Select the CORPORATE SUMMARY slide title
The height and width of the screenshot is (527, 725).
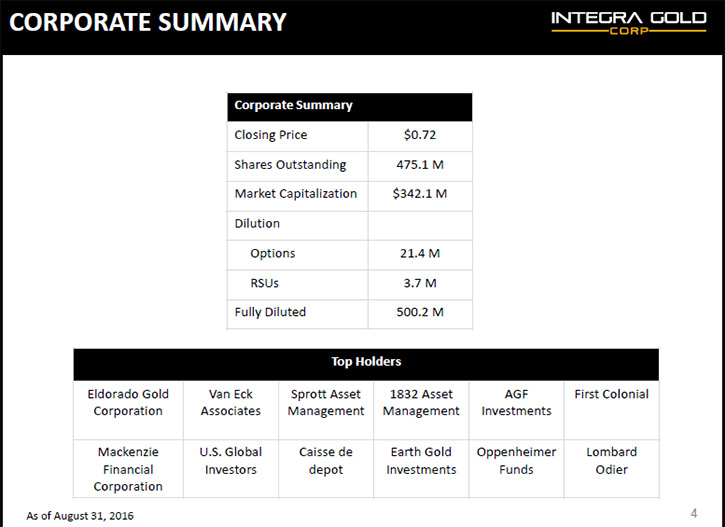148,22
